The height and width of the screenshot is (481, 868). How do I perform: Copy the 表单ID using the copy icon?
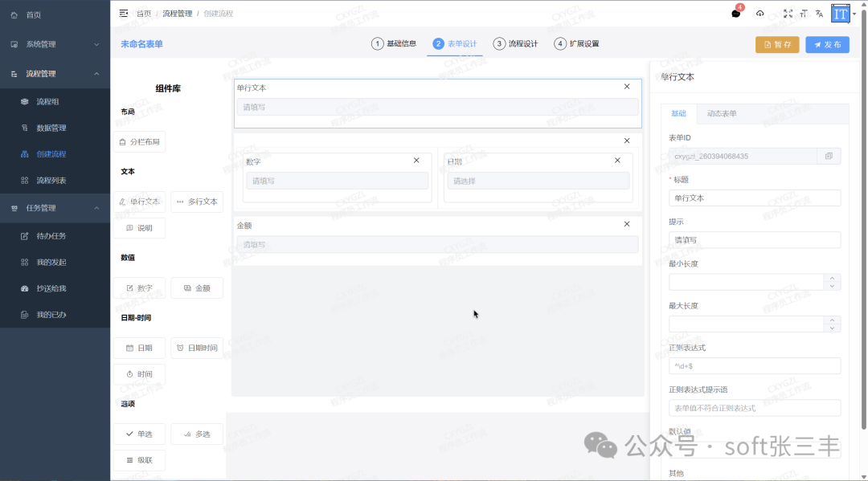[x=829, y=156]
